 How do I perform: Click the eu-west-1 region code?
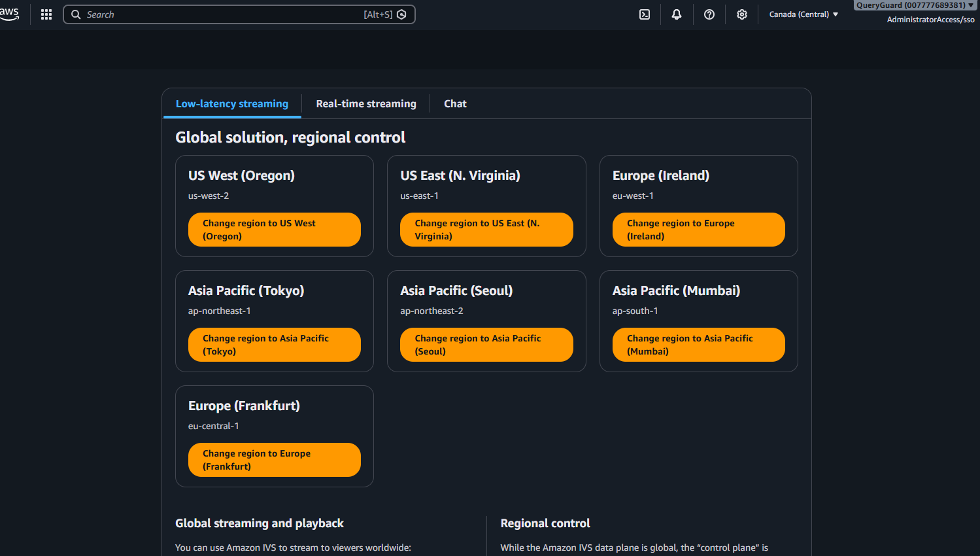point(633,196)
